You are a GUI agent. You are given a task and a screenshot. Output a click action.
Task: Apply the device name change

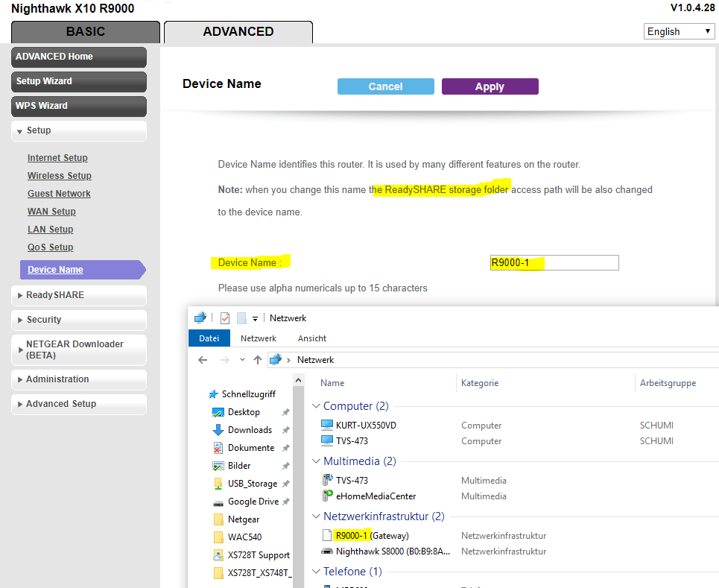point(490,86)
